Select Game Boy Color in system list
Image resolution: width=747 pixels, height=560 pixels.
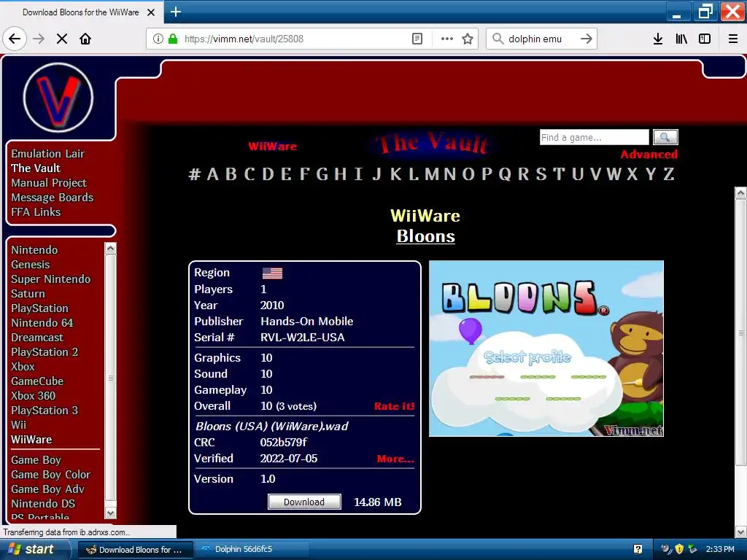click(x=50, y=475)
